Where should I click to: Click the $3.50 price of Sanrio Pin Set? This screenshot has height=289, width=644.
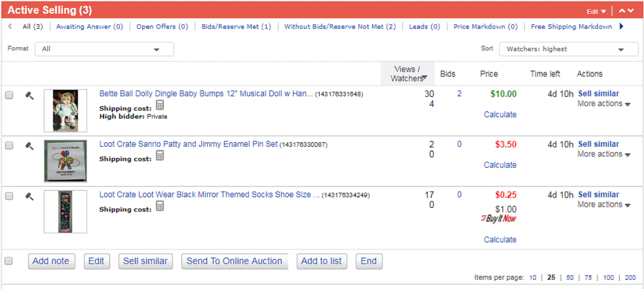506,144
